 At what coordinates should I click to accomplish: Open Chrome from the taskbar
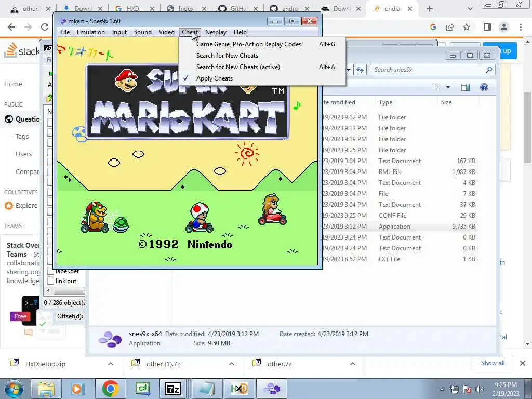(x=110, y=389)
